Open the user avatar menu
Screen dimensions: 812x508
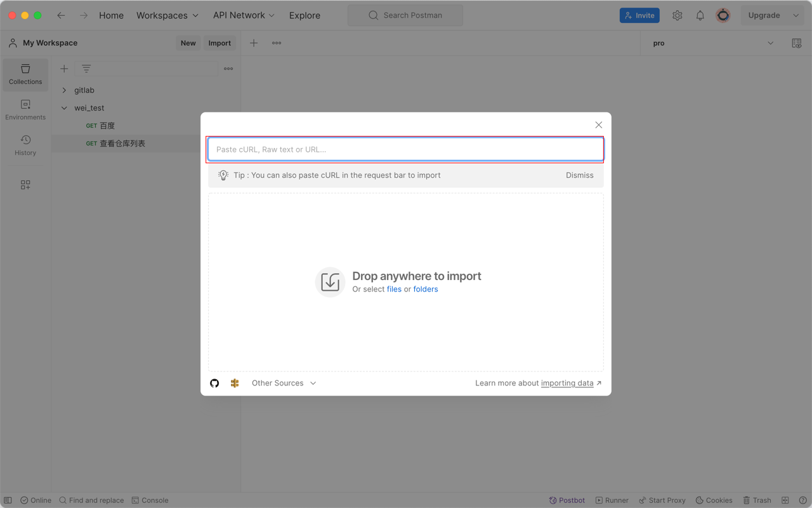tap(723, 15)
